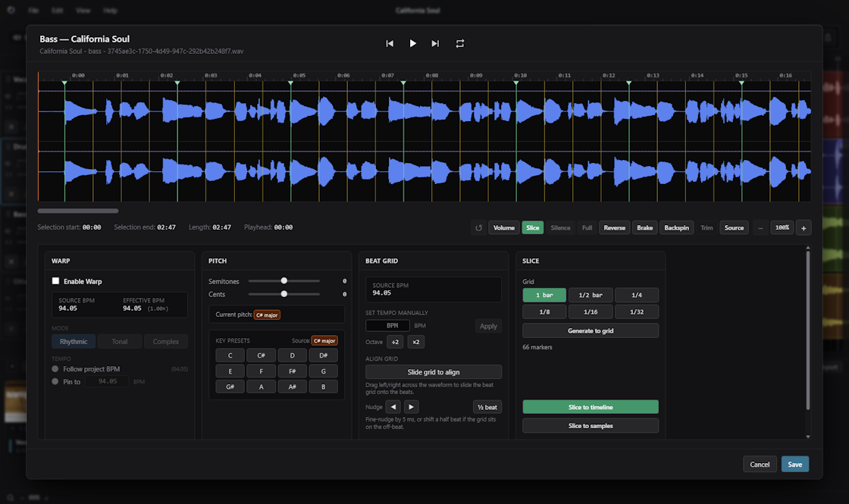Viewport: 849px width, 504px height.
Task: Select key preset B
Action: click(323, 387)
